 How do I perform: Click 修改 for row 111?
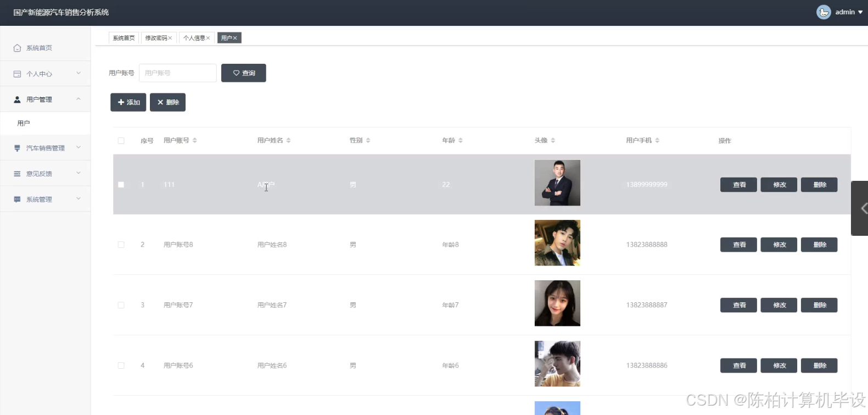point(779,185)
